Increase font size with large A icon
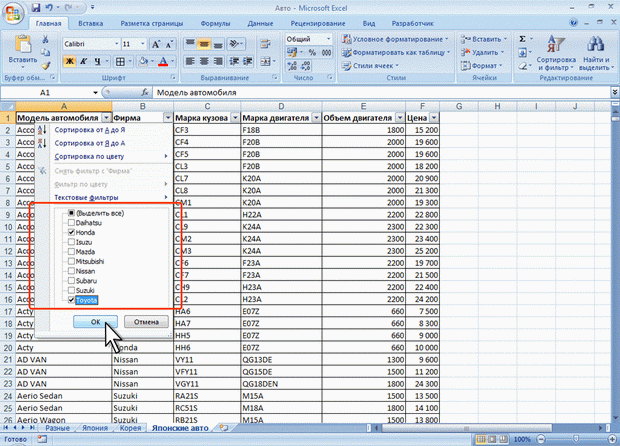 click(156, 44)
